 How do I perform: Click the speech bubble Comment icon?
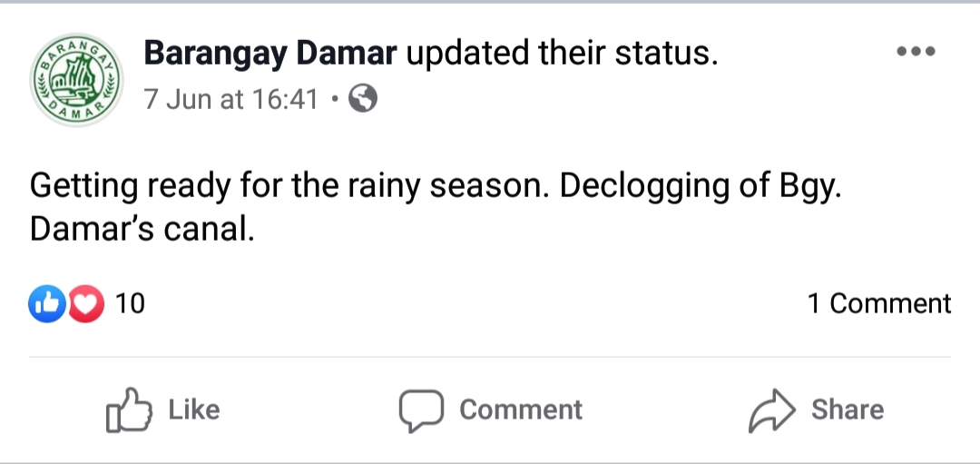(x=421, y=411)
